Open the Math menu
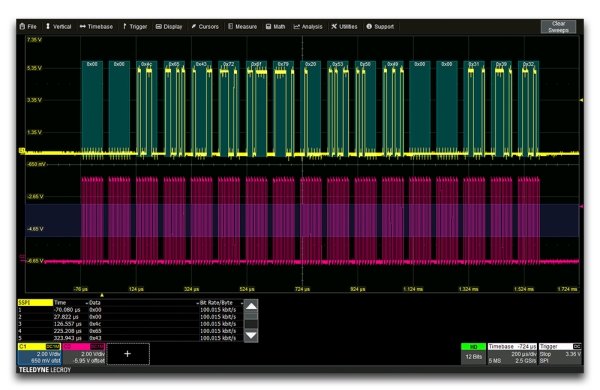 [x=276, y=26]
